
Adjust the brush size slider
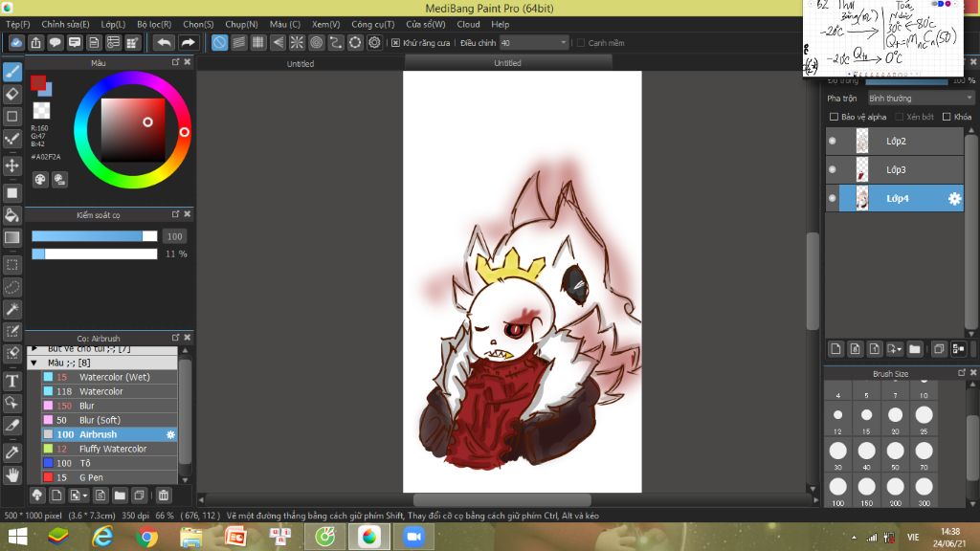click(x=95, y=236)
